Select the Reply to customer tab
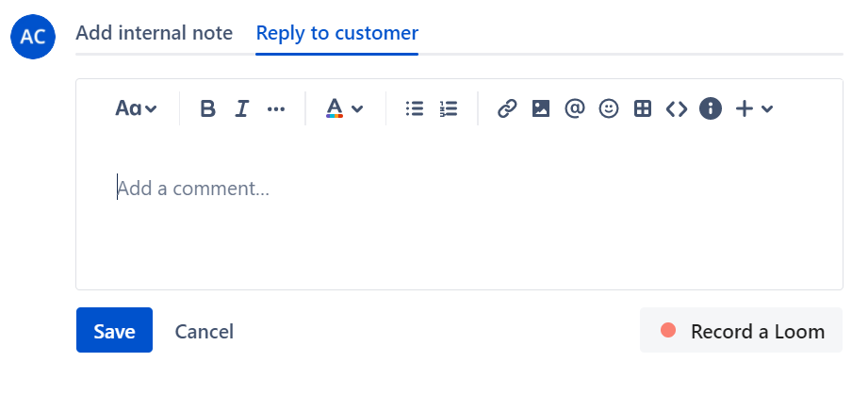Image resolution: width=868 pixels, height=395 pixels. 336,33
